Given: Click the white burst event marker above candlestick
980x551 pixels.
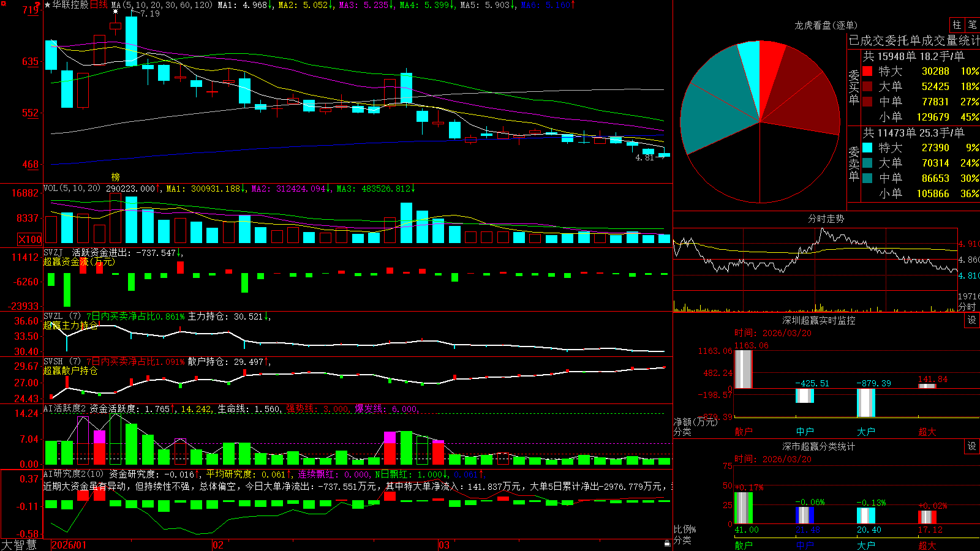Looking at the screenshot, I should click(x=115, y=11).
